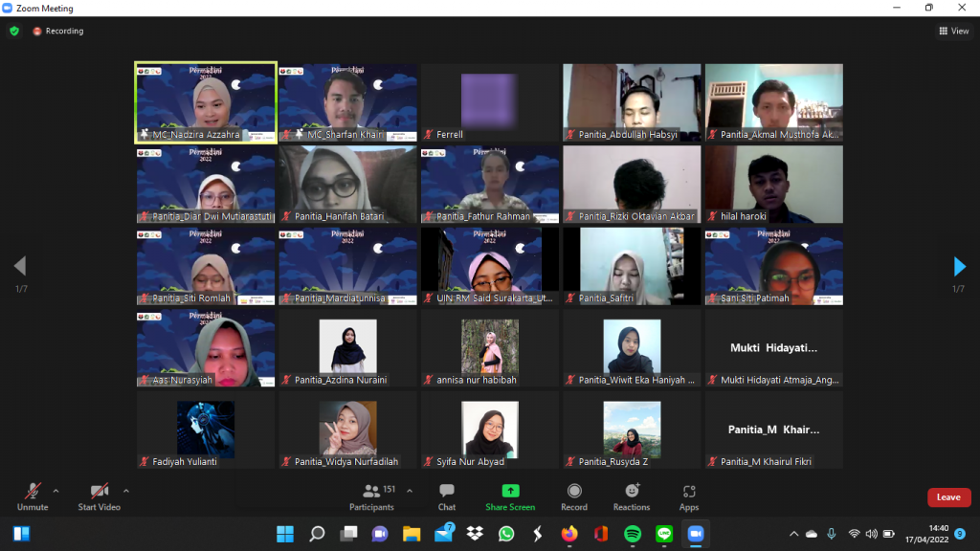This screenshot has width=980, height=551.
Task: Click the Record meeting icon
Action: pos(574,496)
